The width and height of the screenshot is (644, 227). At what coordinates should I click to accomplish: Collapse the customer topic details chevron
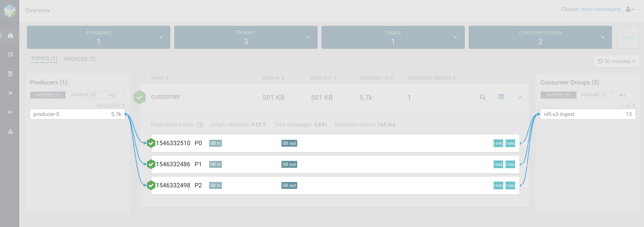tap(521, 98)
